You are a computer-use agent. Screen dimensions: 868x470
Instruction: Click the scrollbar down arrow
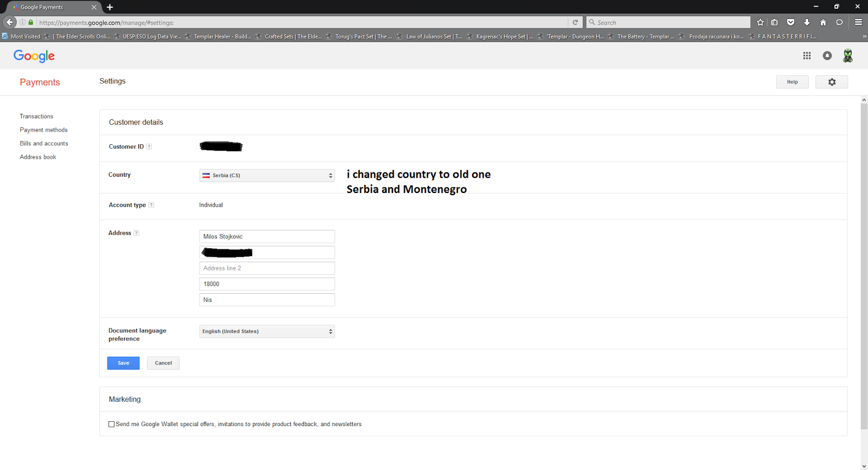click(x=864, y=466)
